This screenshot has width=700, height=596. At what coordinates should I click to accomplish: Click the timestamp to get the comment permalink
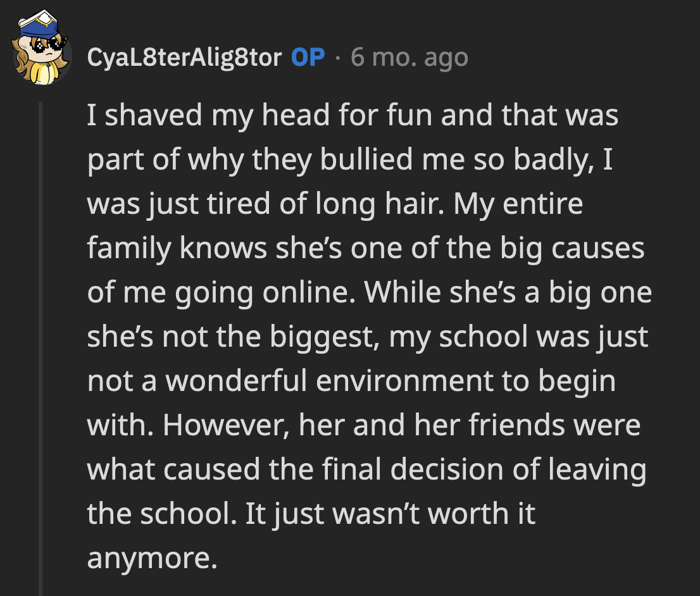point(409,56)
